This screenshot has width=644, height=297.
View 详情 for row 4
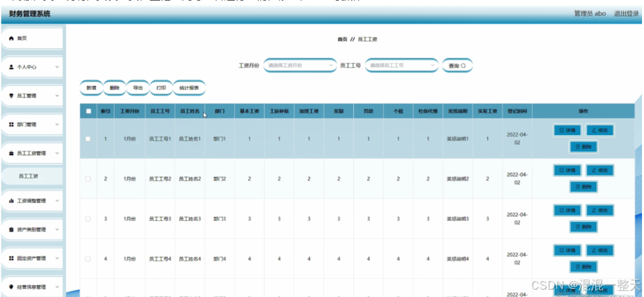(567, 250)
